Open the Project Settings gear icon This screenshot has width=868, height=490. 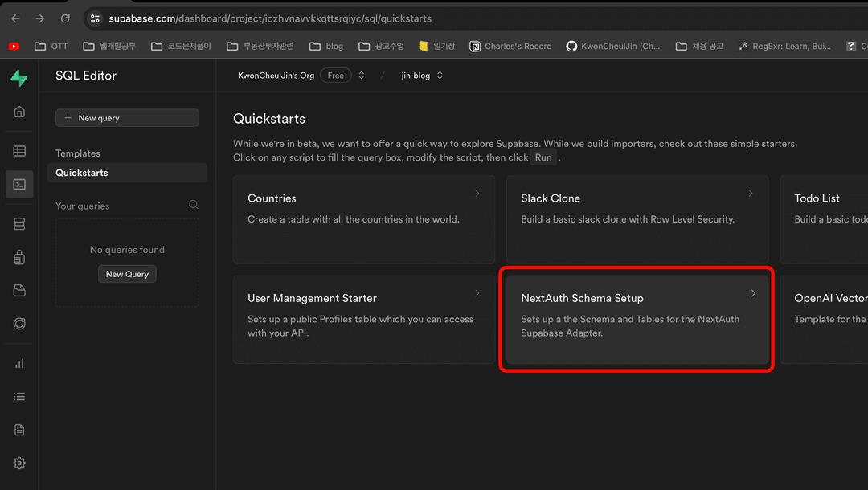click(19, 463)
